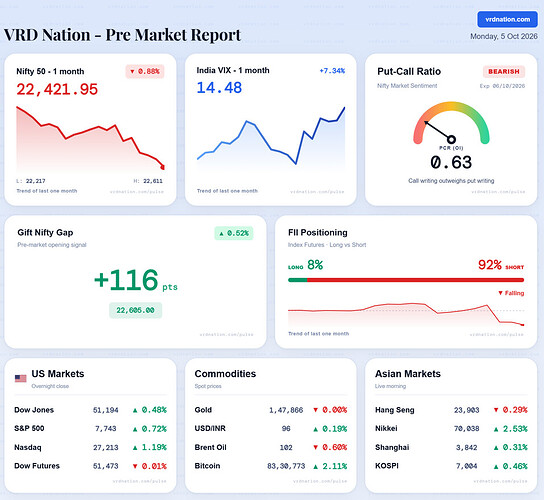Click the Nasdaq up arrow icon

point(135,448)
